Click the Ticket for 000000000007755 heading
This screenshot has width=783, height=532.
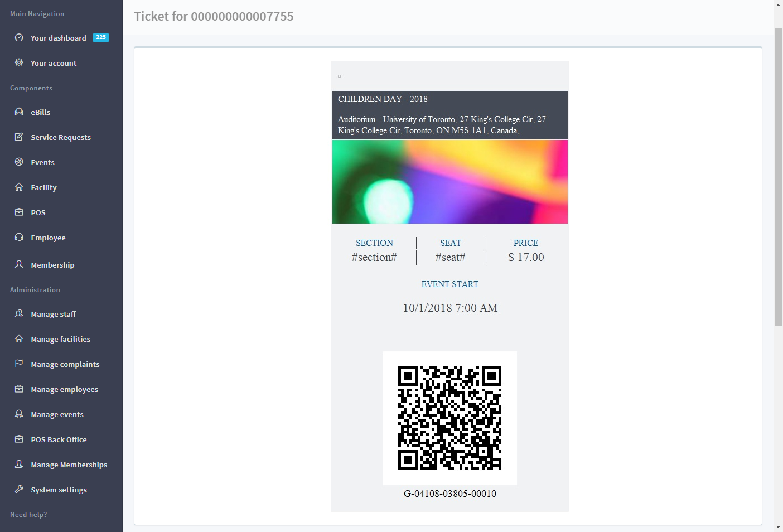coord(214,16)
